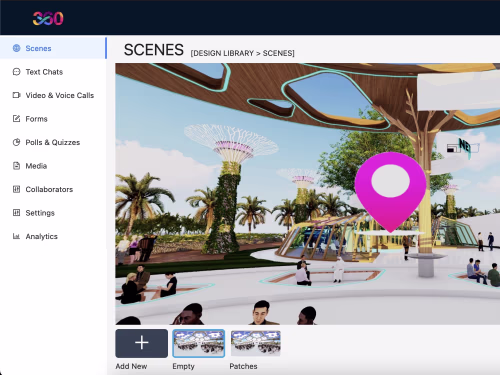Select the Patches scene thumbnail

(x=256, y=343)
